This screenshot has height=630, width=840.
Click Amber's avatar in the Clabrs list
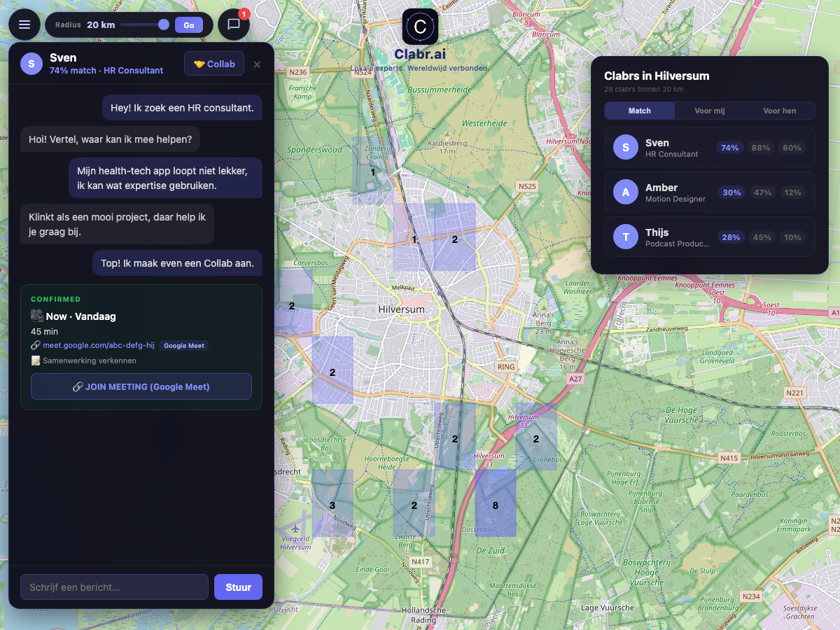[625, 192]
